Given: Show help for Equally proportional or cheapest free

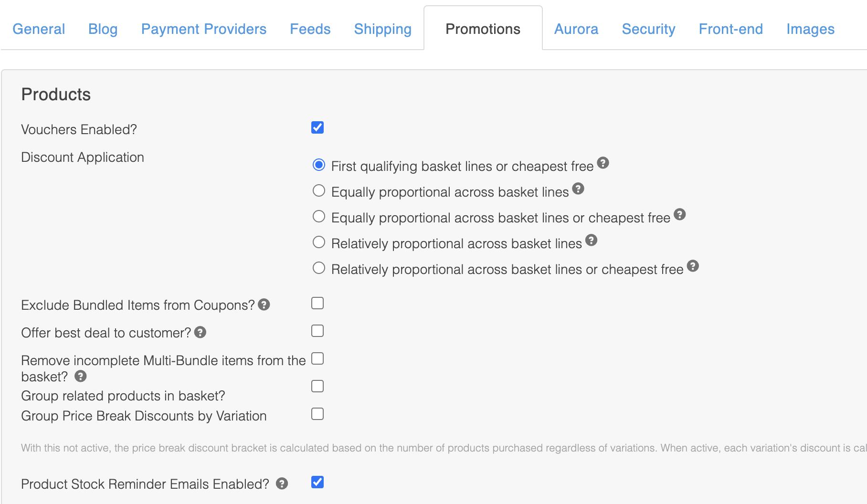Looking at the screenshot, I should point(680,215).
